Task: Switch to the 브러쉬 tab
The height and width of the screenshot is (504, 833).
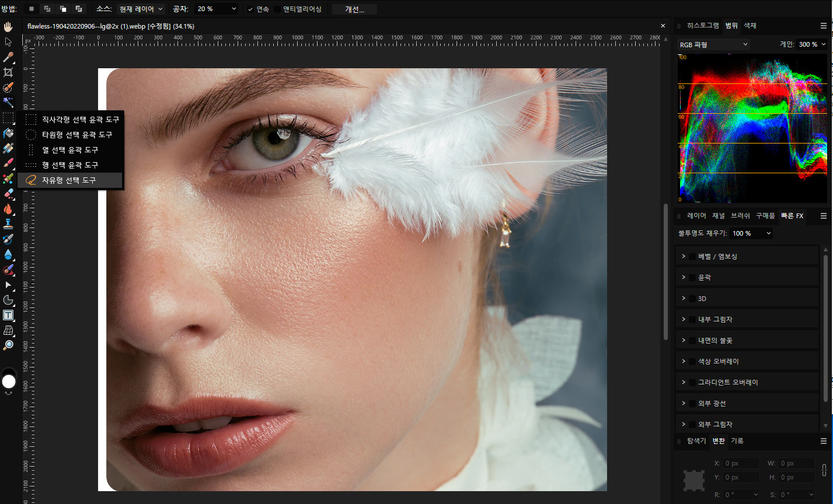Action: pos(741,216)
